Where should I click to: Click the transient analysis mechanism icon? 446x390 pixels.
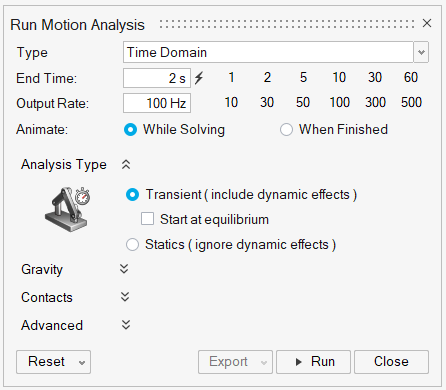68,209
